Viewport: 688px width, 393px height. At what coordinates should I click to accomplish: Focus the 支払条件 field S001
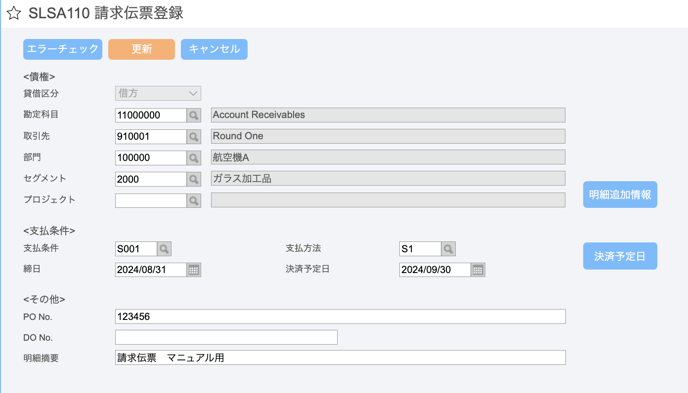[136, 249]
